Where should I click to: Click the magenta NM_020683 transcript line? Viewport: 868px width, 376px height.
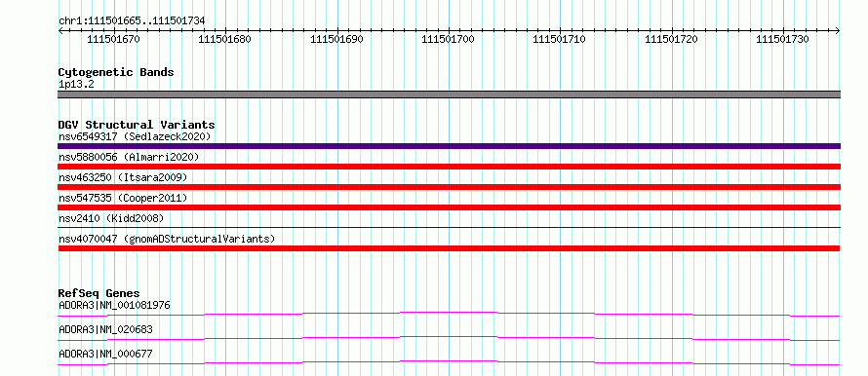coord(449,338)
